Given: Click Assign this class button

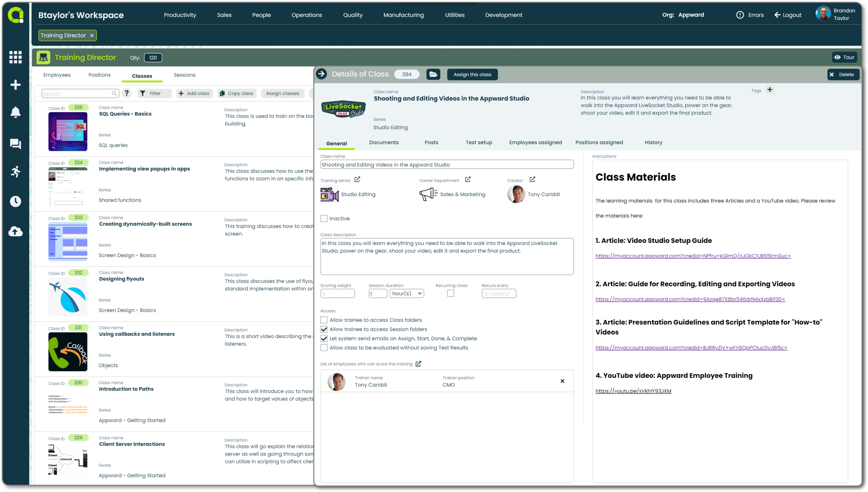Looking at the screenshot, I should (472, 74).
